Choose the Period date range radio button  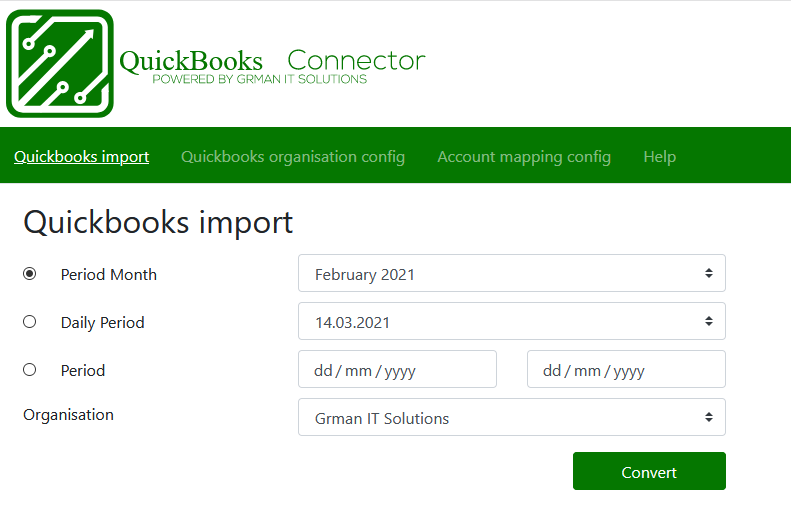(x=30, y=370)
